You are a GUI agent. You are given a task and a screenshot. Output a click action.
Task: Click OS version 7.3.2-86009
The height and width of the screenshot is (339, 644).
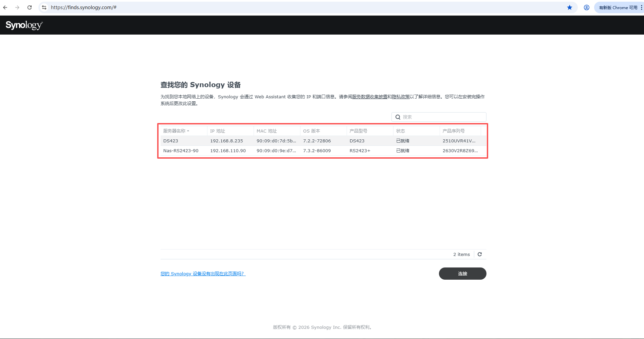click(317, 151)
